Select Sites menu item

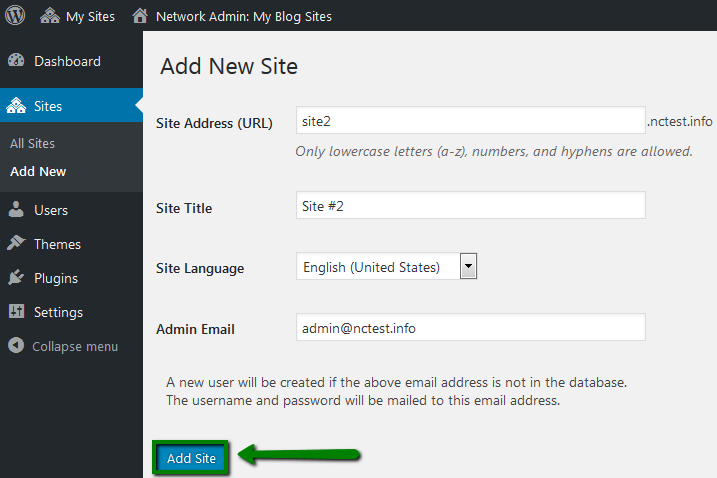[x=71, y=106]
